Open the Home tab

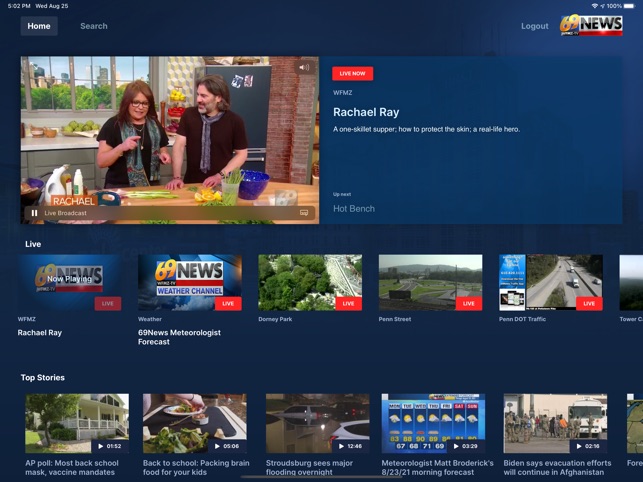coord(39,26)
